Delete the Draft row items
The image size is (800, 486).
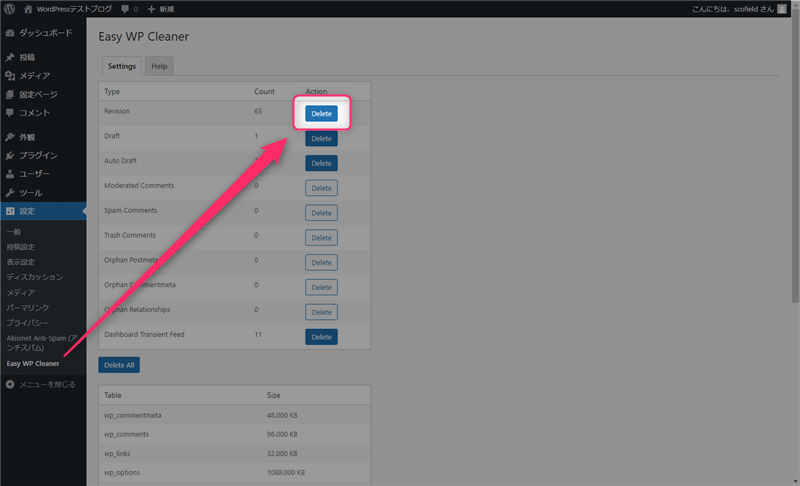[321, 138]
